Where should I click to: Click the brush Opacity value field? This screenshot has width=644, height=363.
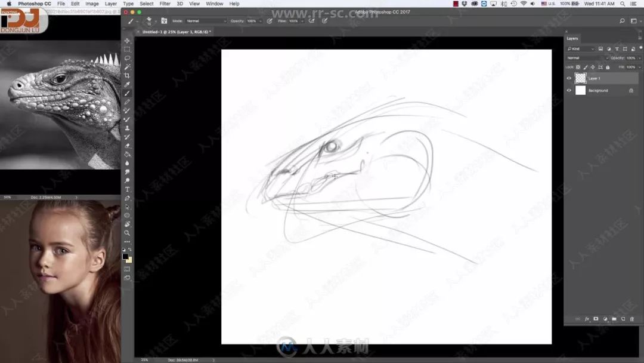252,21
